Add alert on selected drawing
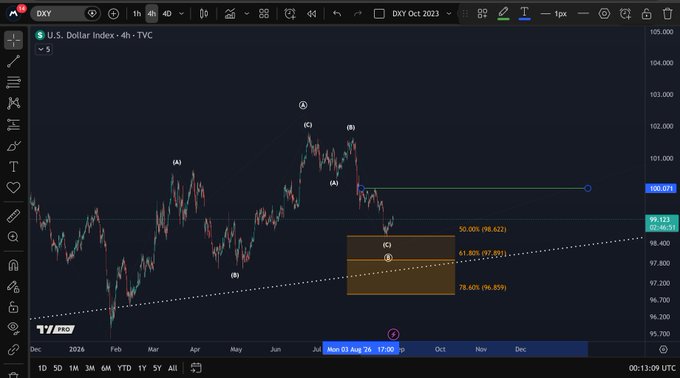Image resolution: width=680 pixels, height=378 pixels. click(x=625, y=14)
